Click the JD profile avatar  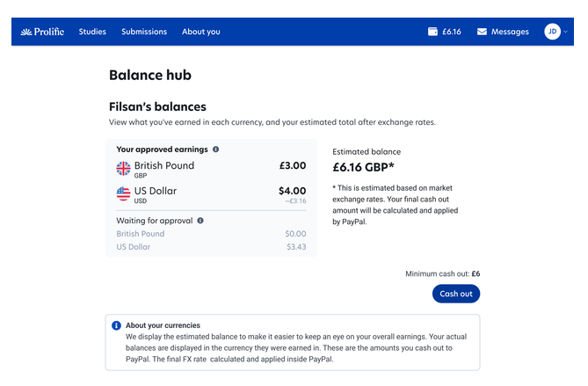pyautogui.click(x=552, y=32)
